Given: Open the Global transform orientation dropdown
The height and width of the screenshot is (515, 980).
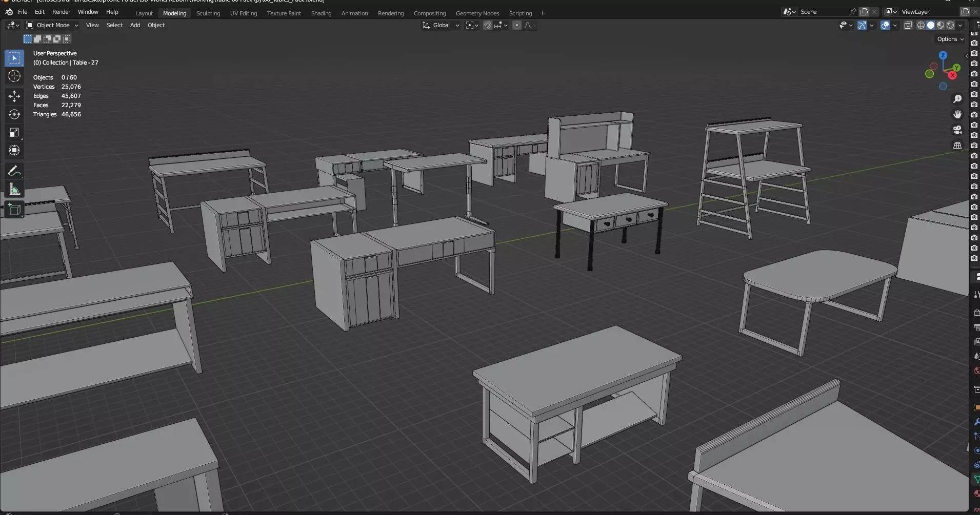Looking at the screenshot, I should tap(441, 25).
